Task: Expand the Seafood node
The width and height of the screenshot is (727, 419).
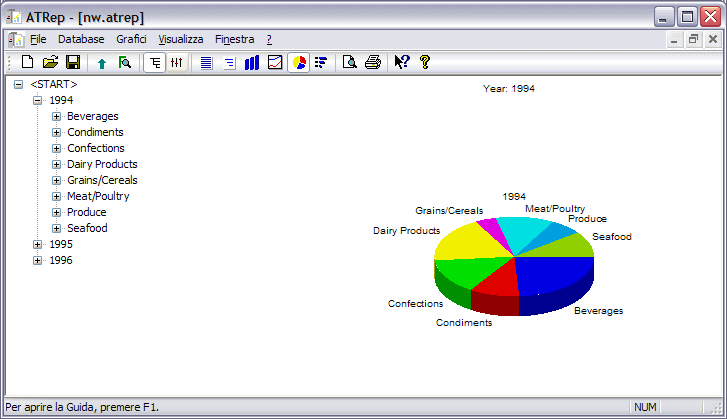Action: click(x=57, y=229)
